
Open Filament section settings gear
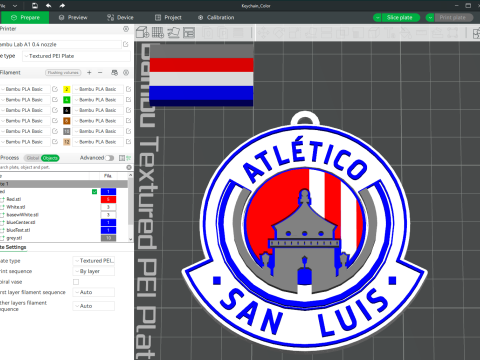coord(126,72)
